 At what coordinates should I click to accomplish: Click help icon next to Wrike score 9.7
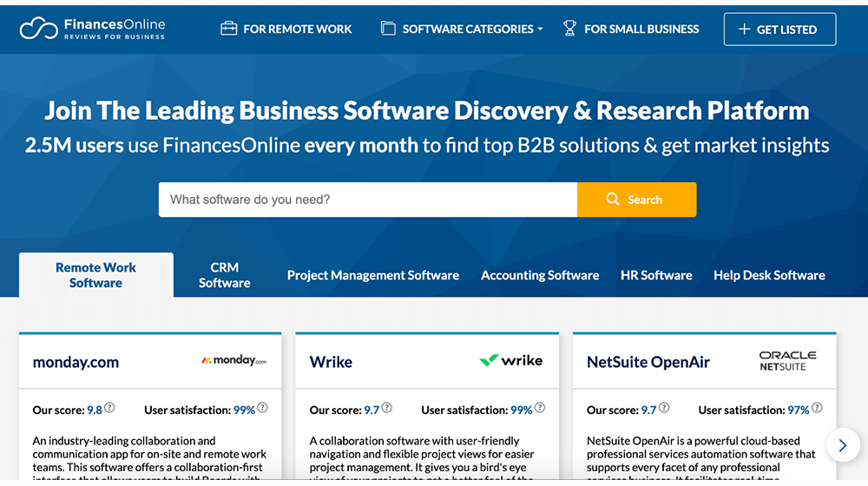387,408
